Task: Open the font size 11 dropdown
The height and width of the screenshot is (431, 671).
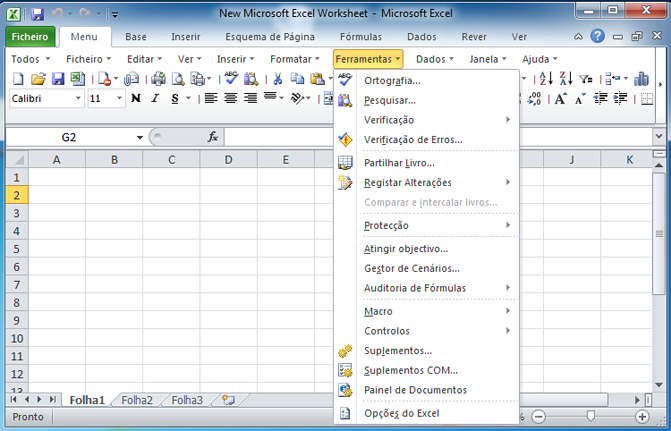Action: [x=119, y=98]
